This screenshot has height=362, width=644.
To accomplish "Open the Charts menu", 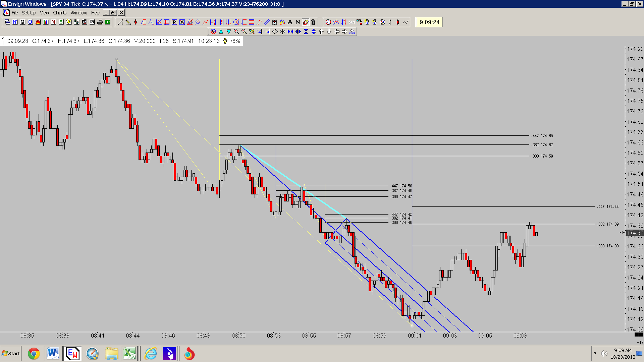I will [60, 13].
